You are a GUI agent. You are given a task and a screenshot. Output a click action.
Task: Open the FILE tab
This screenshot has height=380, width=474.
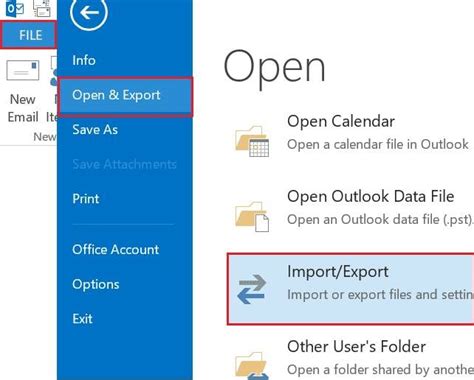coord(29,35)
